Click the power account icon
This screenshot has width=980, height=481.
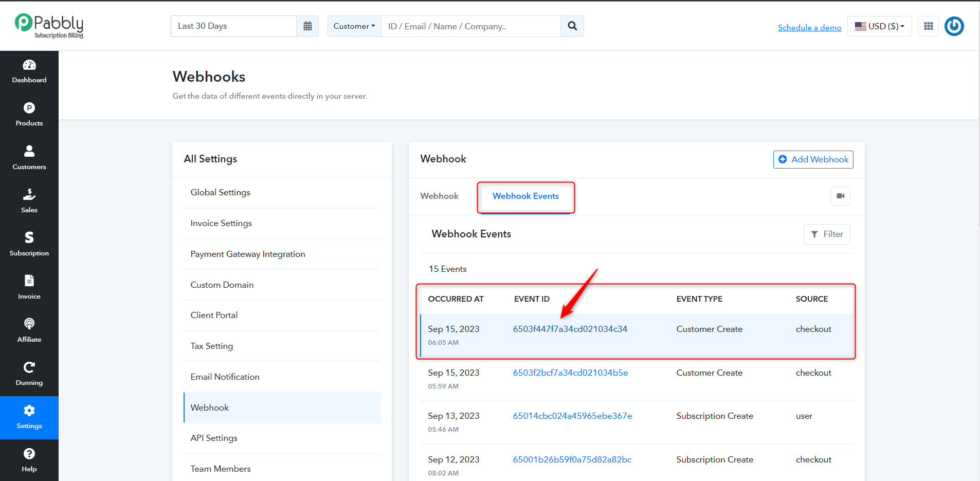(x=954, y=26)
